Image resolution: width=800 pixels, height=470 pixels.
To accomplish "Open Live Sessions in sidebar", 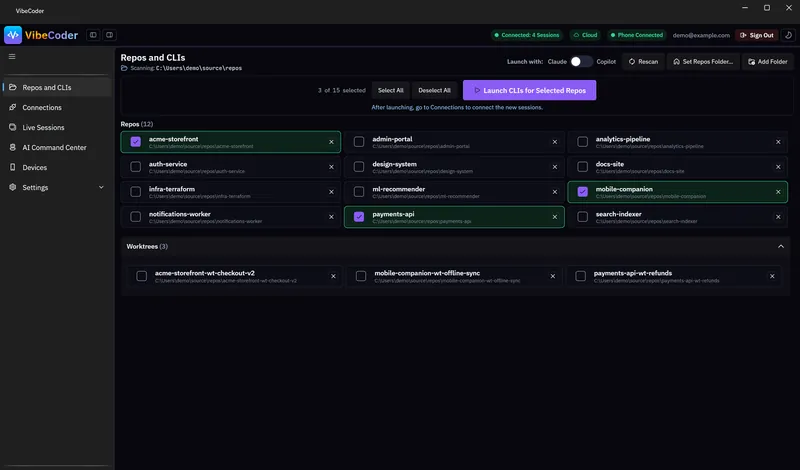I will click(57, 127).
